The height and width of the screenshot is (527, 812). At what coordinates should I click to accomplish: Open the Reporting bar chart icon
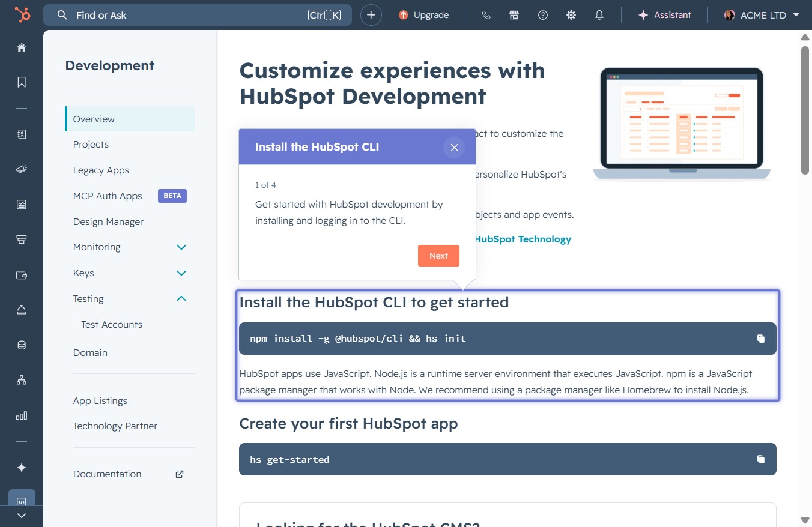(22, 415)
